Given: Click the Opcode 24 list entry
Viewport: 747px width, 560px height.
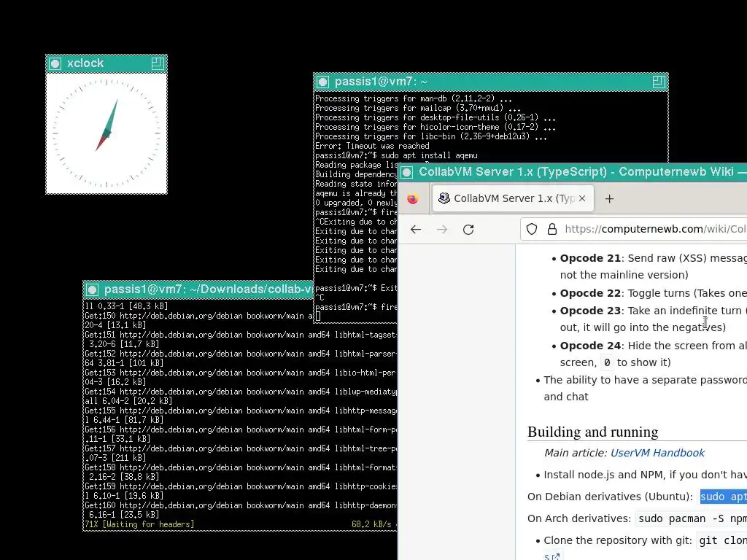Looking at the screenshot, I should (x=653, y=354).
